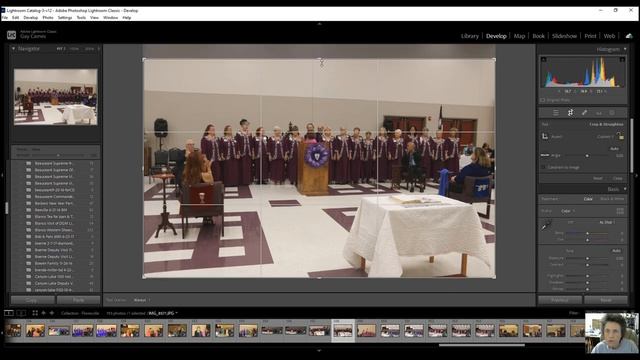Switch to the Library module
Screen dimensions: 640x360
tap(470, 36)
